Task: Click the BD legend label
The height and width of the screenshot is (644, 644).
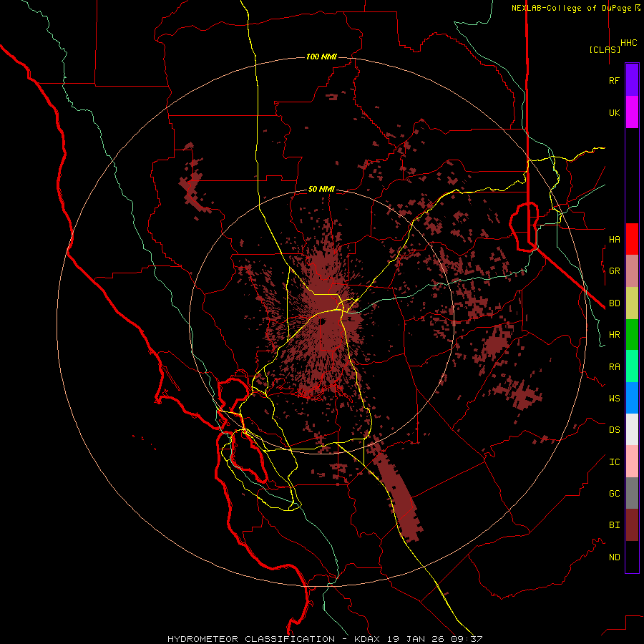Action: pyautogui.click(x=614, y=303)
